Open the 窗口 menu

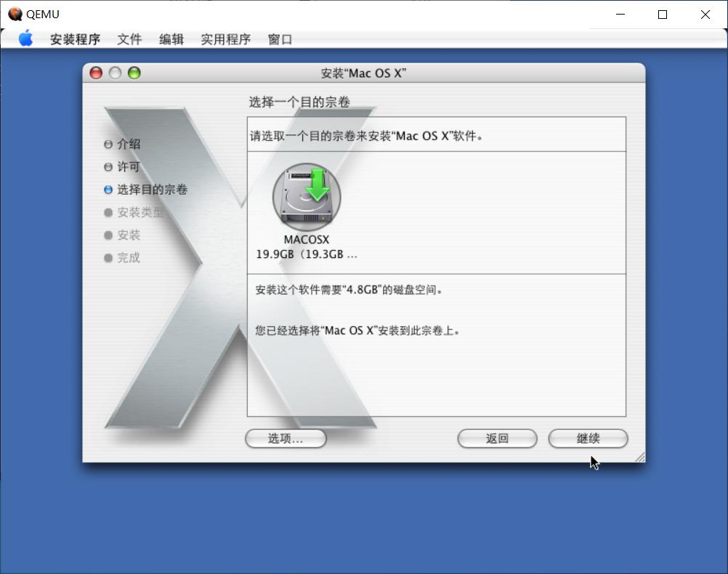pos(280,40)
